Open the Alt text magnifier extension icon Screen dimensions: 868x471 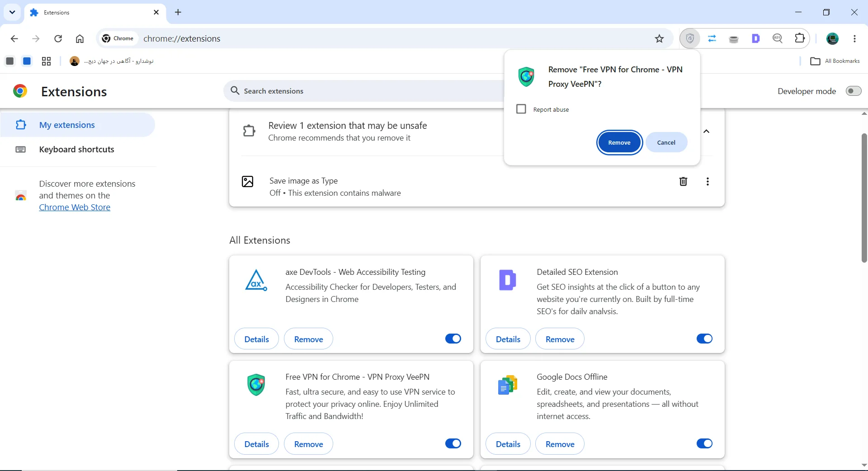click(x=778, y=38)
